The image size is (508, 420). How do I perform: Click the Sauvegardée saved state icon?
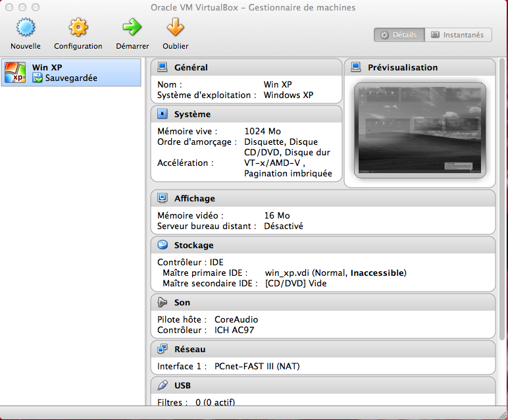tap(38, 78)
